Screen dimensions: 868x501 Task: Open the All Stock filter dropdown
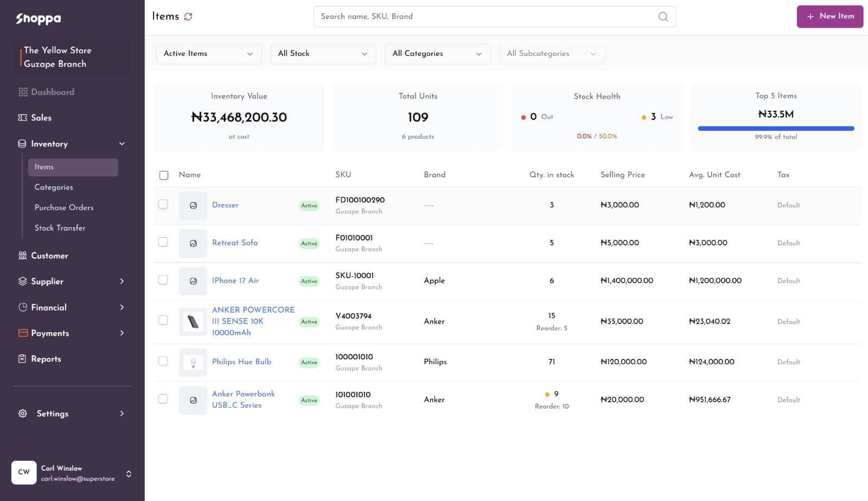click(x=323, y=54)
